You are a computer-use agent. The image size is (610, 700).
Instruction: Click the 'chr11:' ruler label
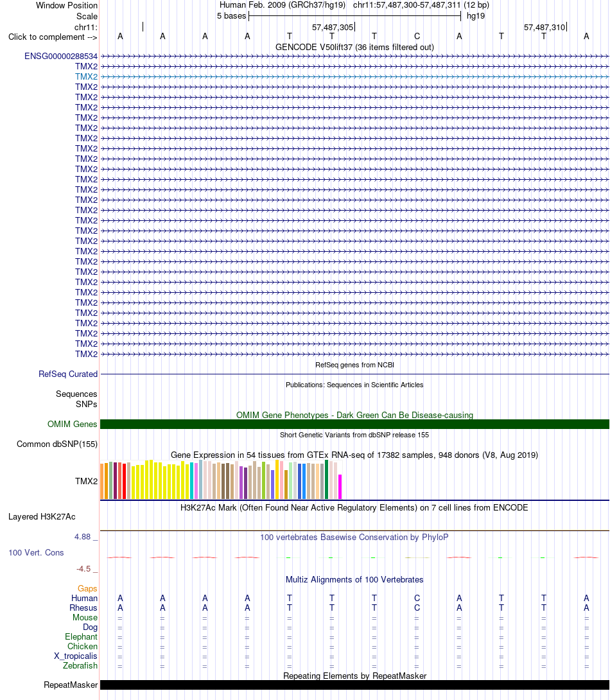point(85,27)
